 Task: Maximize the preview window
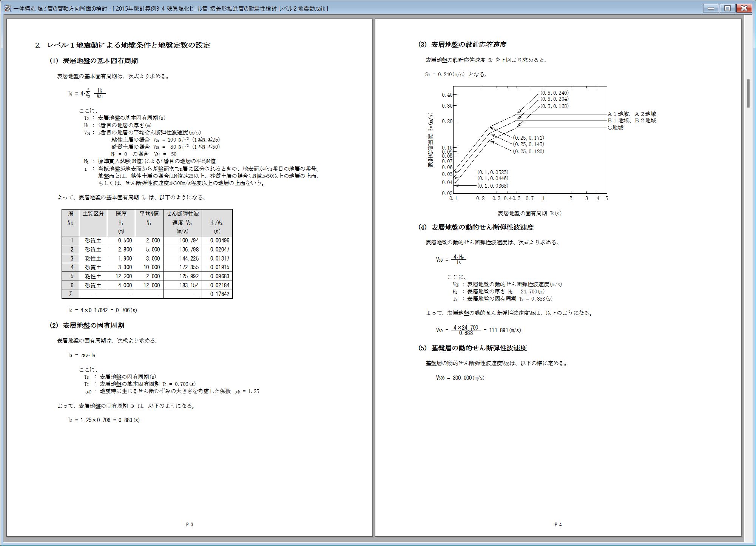727,8
